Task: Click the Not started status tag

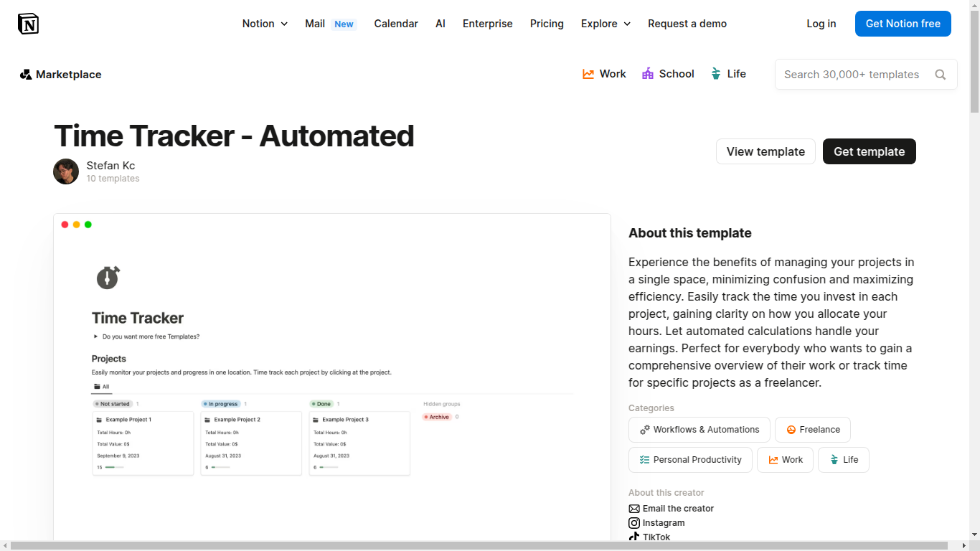Action: (x=113, y=404)
